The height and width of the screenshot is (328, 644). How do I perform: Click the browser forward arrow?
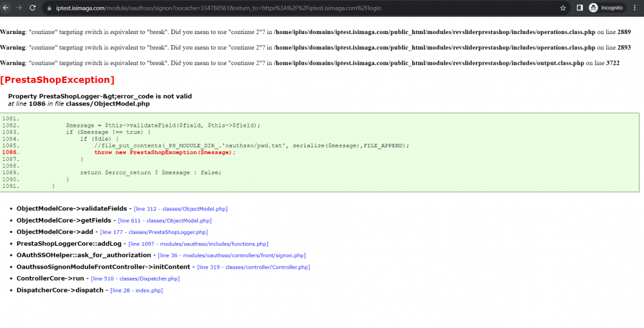(x=19, y=8)
